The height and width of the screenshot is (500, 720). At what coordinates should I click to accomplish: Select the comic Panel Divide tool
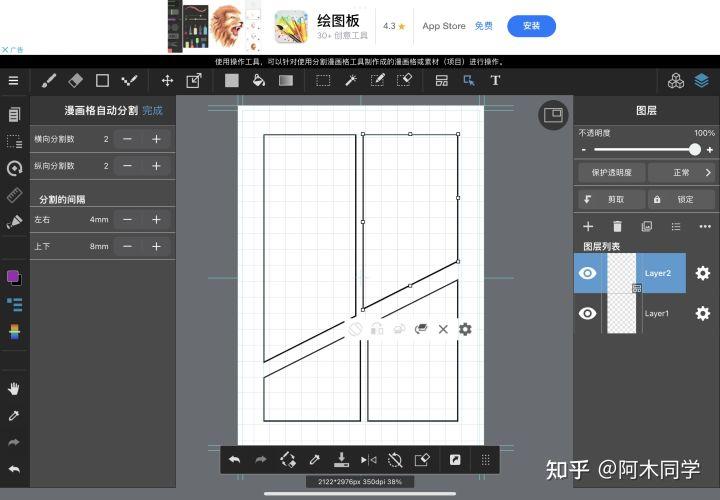tap(442, 81)
